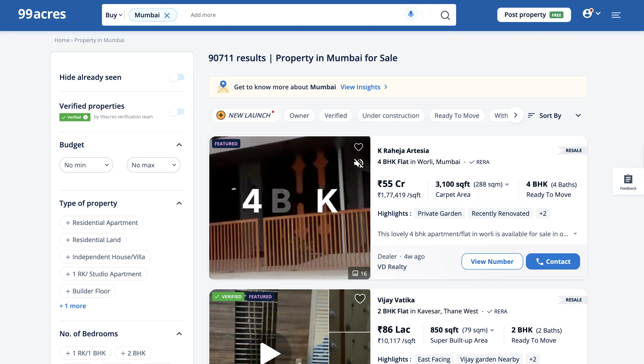Image resolution: width=644 pixels, height=364 pixels.
Task: Click the microphone voice search icon
Action: [410, 14]
